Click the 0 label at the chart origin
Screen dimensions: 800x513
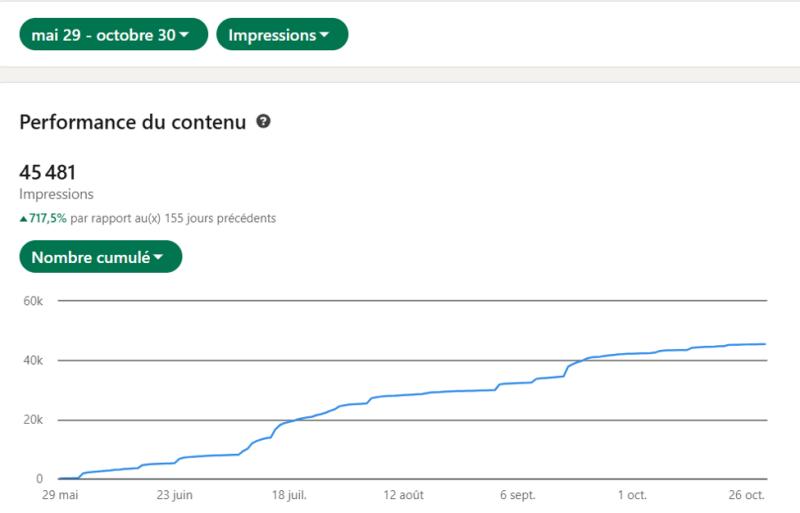coord(41,479)
